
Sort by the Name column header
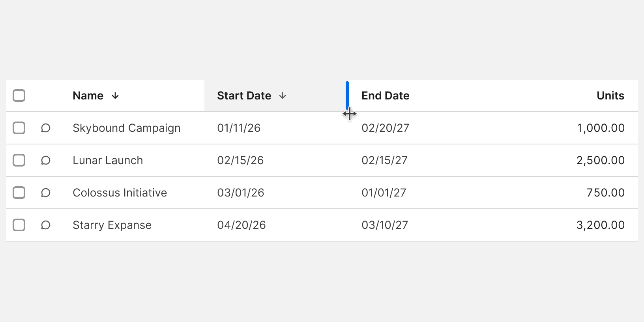click(x=88, y=96)
